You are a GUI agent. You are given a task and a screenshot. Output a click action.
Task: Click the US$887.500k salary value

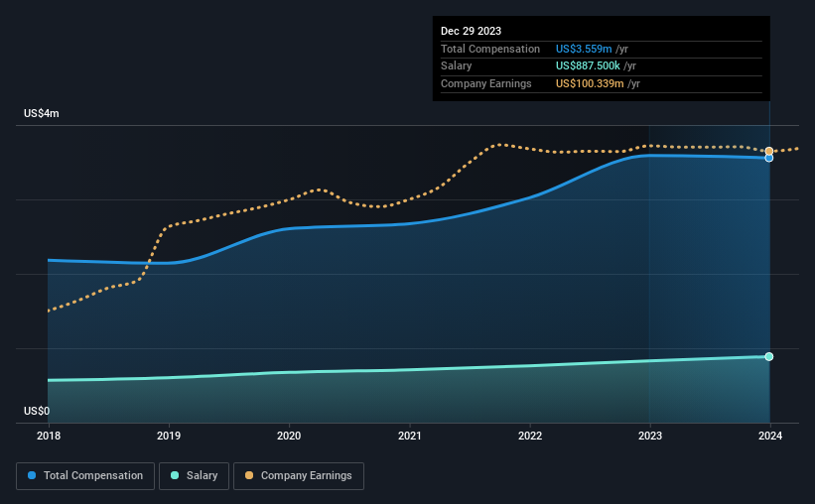[588, 66]
